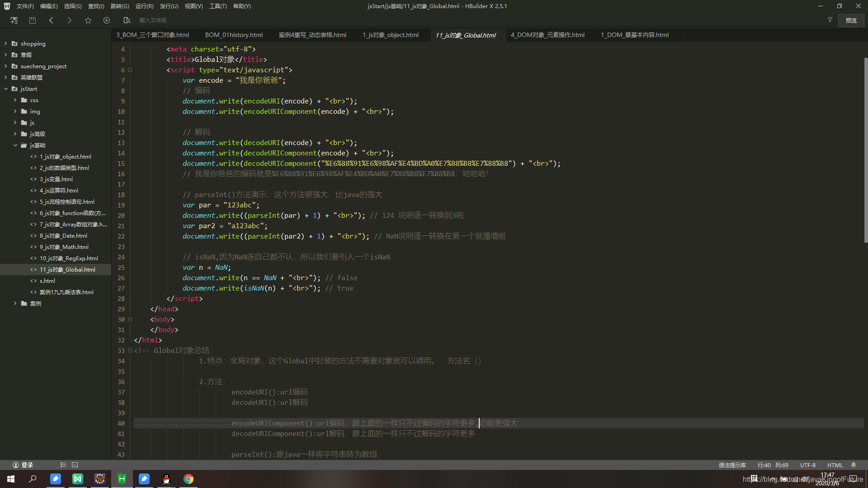The height and width of the screenshot is (488, 868).
Task: Click the list view icon in status bar
Action: [63, 465]
